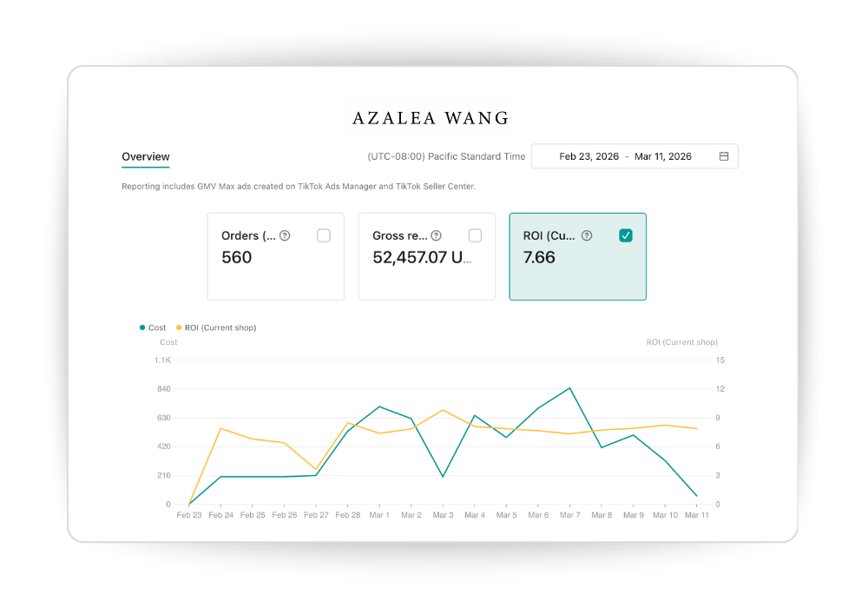868x608 pixels.
Task: Toggle the Cost series in the chart legend
Action: tap(154, 327)
